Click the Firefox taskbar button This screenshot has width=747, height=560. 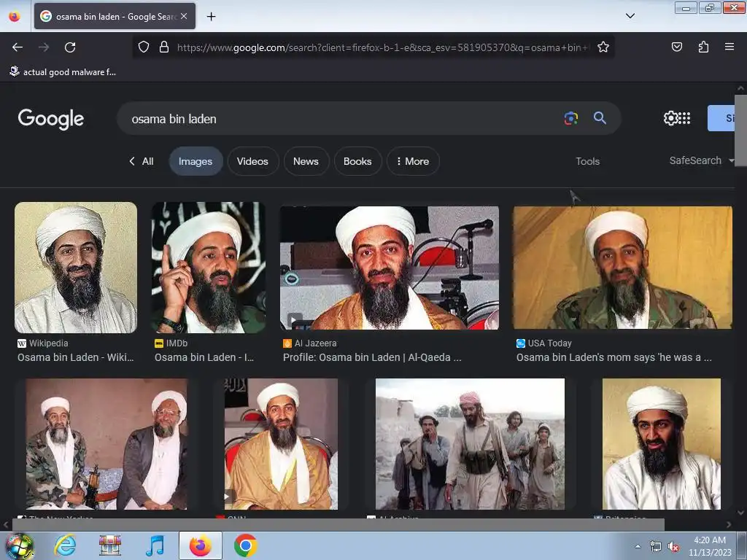point(200,545)
